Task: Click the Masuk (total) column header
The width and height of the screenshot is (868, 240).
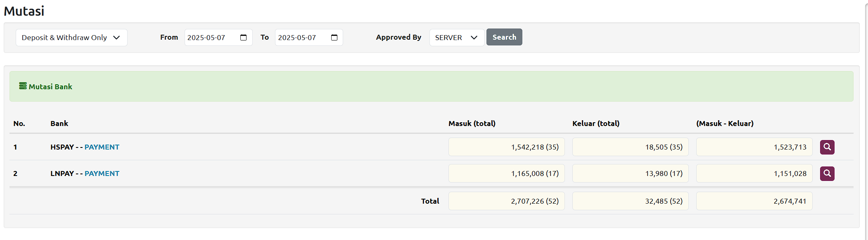Action: coord(472,124)
